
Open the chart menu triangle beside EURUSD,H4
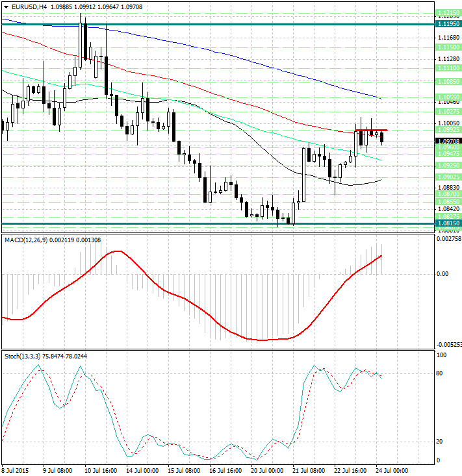click(6, 6)
